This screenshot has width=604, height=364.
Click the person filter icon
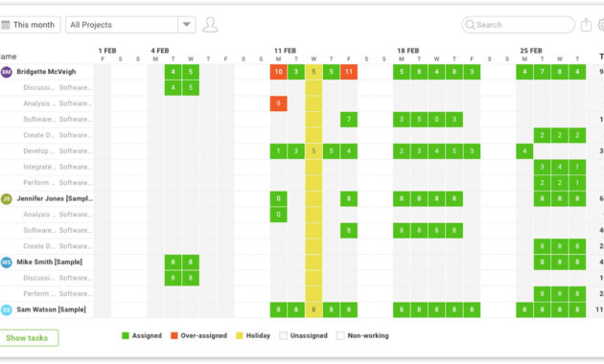210,25
